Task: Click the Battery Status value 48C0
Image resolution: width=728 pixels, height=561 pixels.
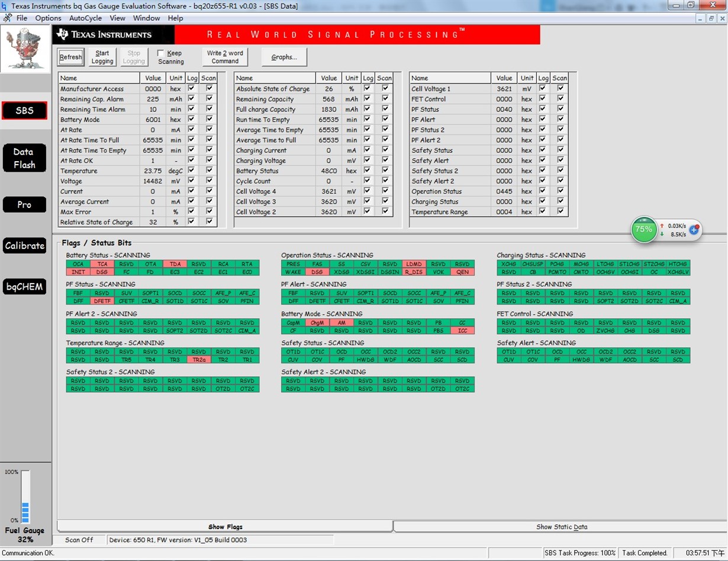Action: pyautogui.click(x=328, y=171)
